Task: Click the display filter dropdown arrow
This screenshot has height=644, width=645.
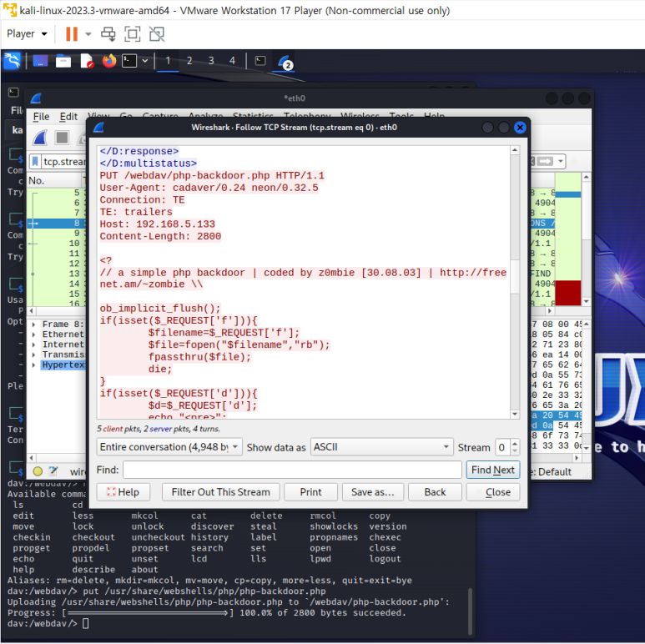Action: click(560, 161)
